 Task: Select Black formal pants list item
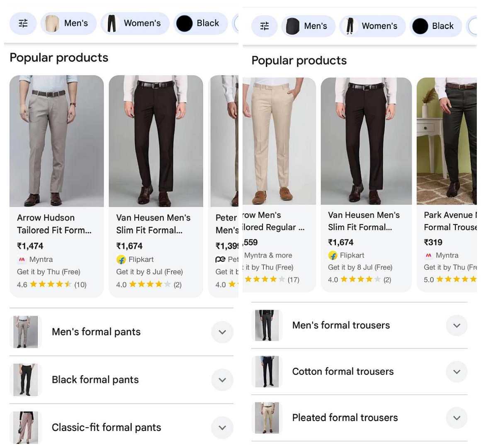click(x=121, y=380)
